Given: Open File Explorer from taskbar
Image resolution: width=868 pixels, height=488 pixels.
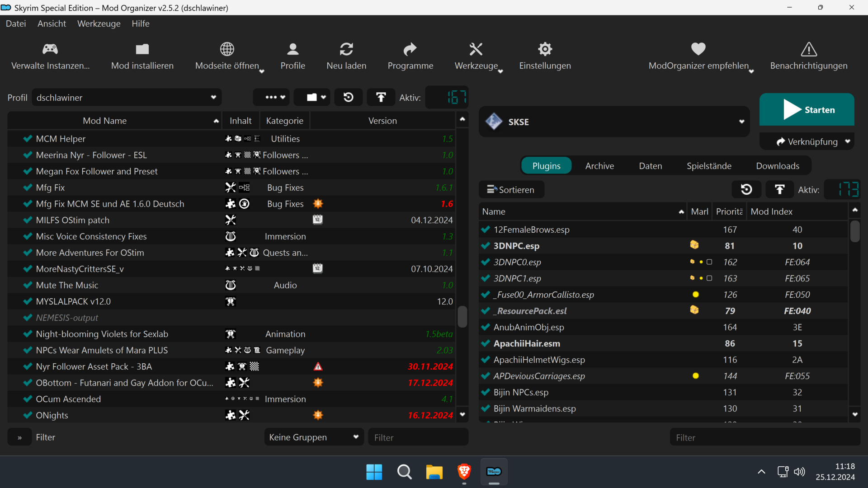Looking at the screenshot, I should click(434, 472).
